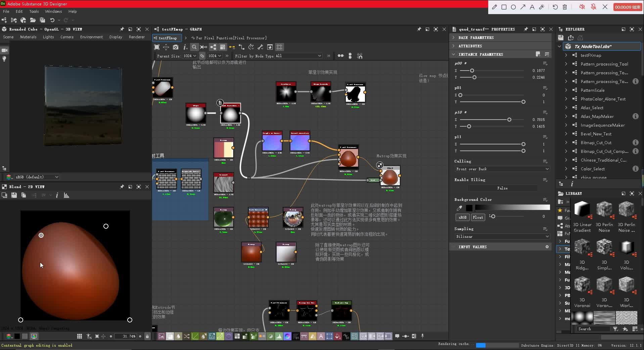Open the Tools menu
The image size is (644, 350).
[34, 11]
